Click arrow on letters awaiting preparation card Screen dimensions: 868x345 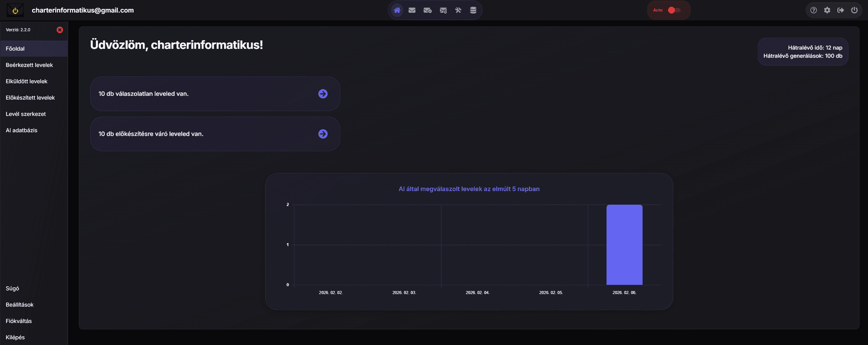click(323, 134)
